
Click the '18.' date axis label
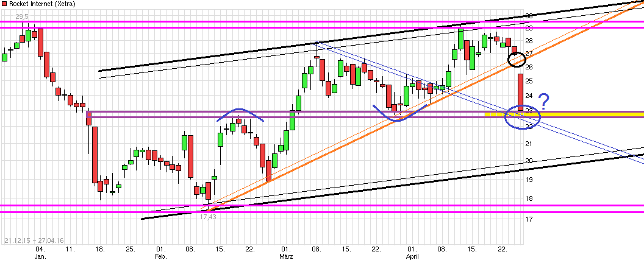[100, 250]
